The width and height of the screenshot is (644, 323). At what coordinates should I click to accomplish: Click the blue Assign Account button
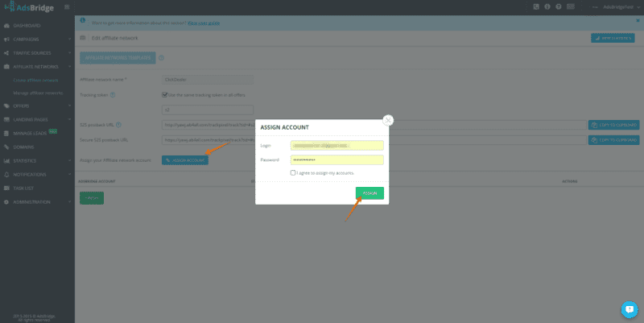click(185, 160)
